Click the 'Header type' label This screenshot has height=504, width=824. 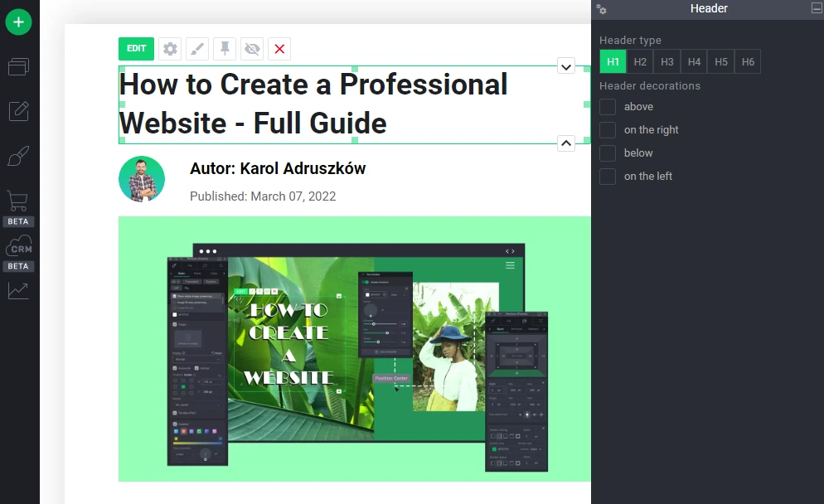click(x=630, y=41)
